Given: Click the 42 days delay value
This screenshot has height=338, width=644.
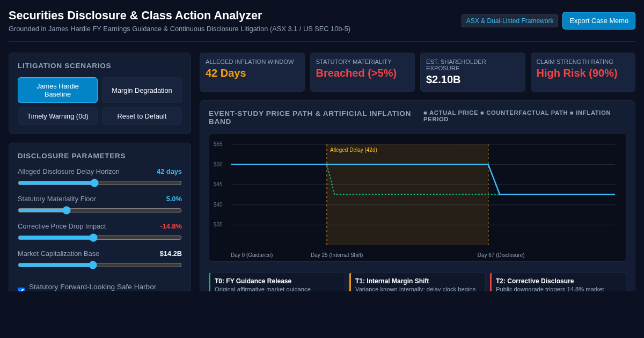Looking at the screenshot, I should click(169, 172).
